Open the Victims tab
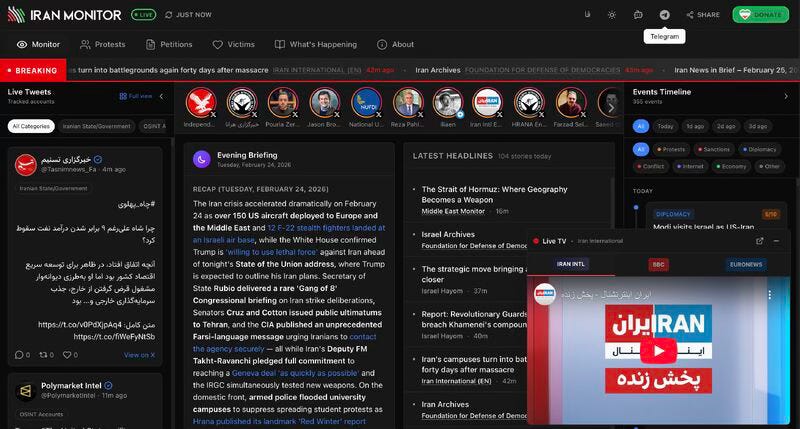 click(234, 44)
